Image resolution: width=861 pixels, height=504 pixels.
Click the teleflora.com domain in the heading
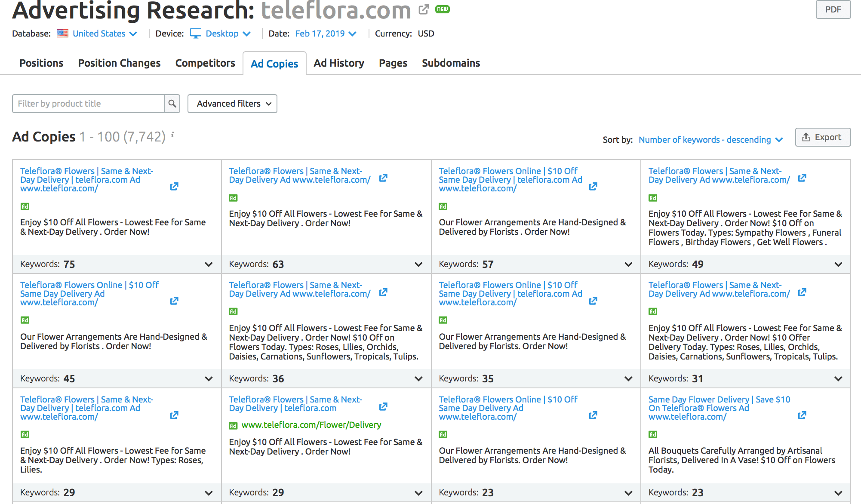(x=336, y=10)
